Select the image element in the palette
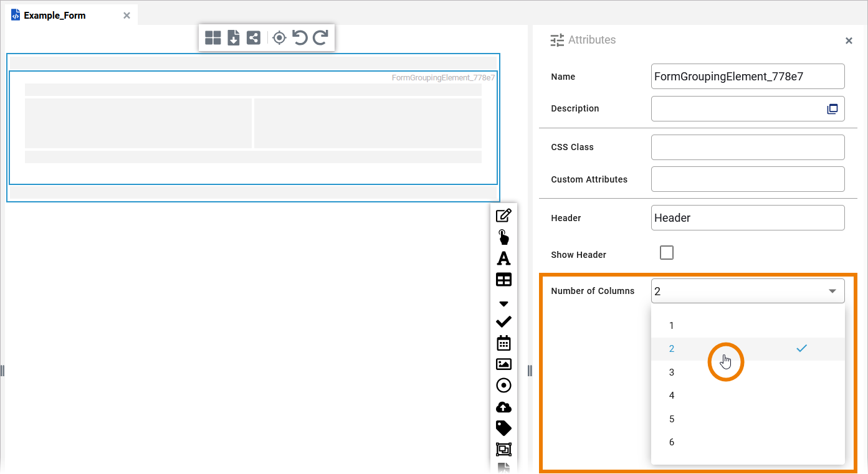Image resolution: width=868 pixels, height=474 pixels. (503, 364)
